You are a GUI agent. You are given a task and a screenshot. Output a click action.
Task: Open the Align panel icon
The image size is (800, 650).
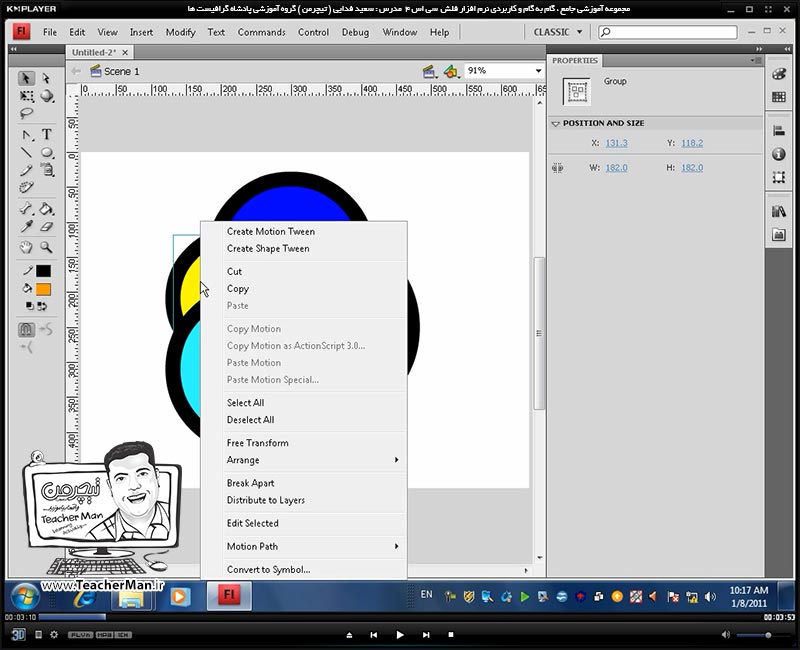(x=779, y=131)
